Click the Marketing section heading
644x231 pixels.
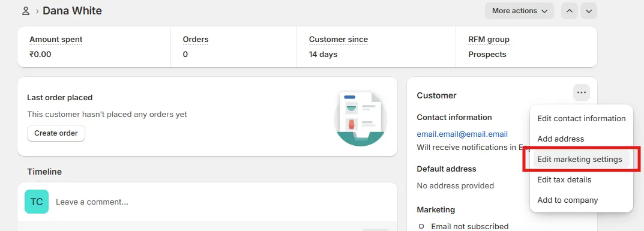coord(436,209)
